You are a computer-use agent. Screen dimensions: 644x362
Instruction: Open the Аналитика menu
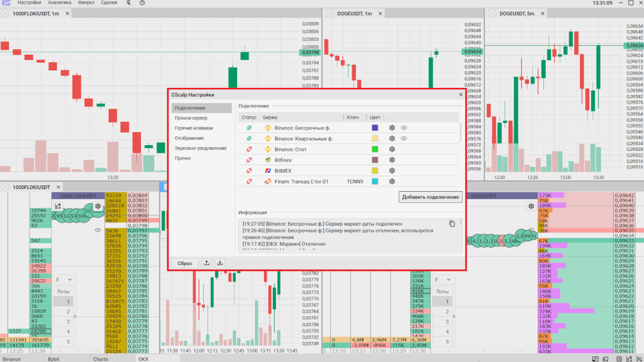59,3
